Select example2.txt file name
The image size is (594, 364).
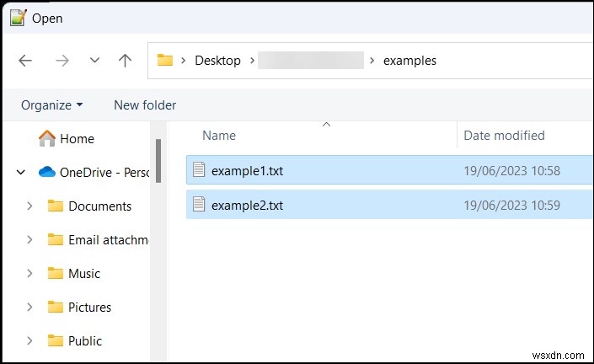tap(248, 206)
